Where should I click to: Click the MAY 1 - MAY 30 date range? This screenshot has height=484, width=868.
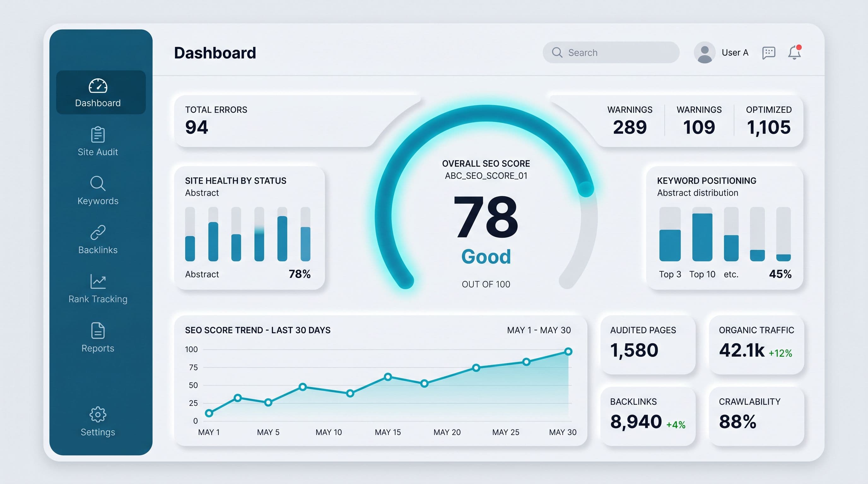539,330
